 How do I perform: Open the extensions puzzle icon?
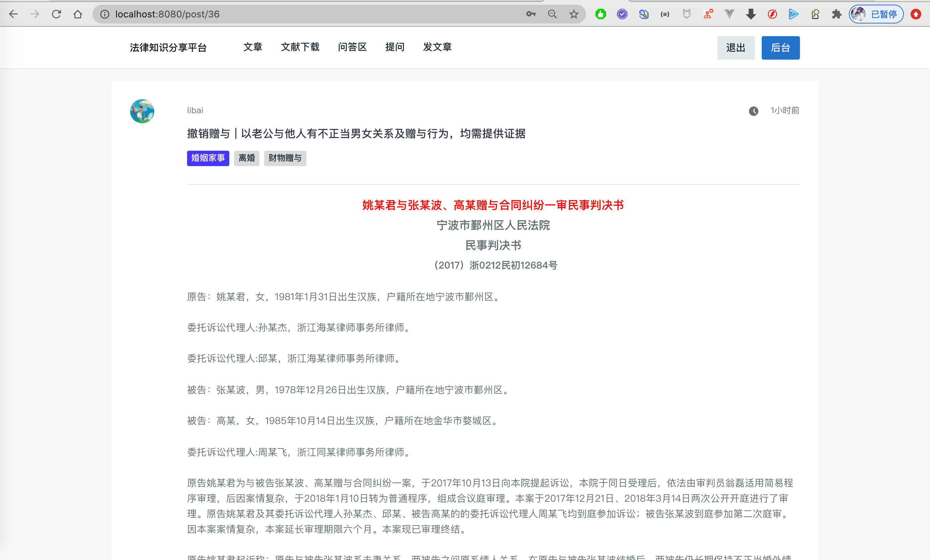[x=836, y=14]
